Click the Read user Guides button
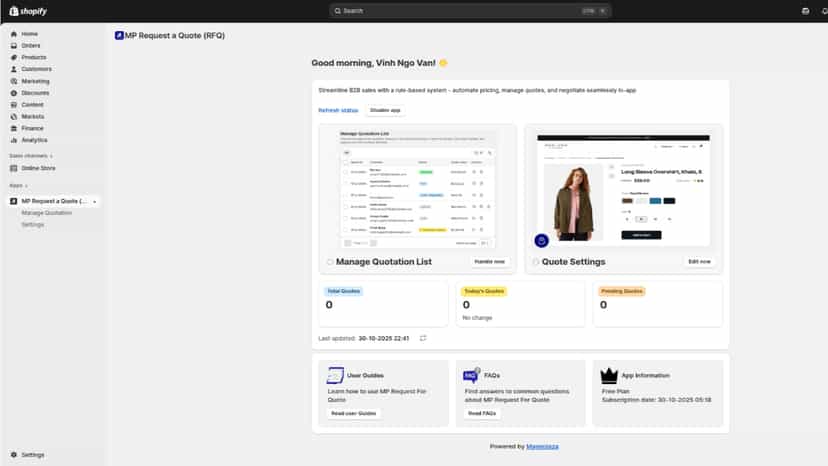Viewport: 828px width, 466px height. tap(354, 413)
